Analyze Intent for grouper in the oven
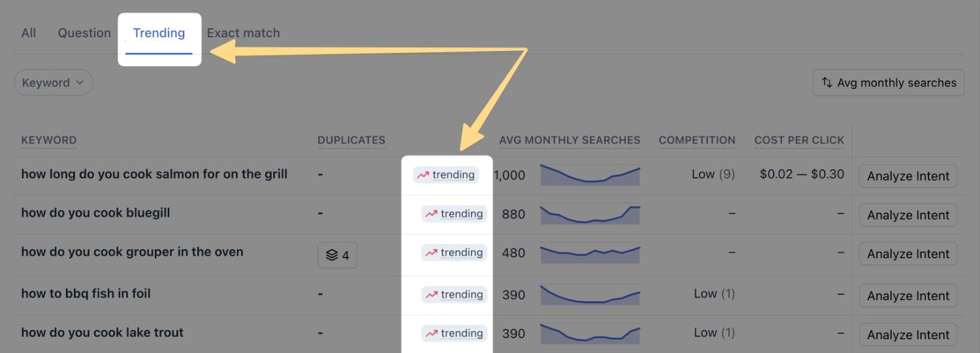This screenshot has height=353, width=980. click(908, 254)
